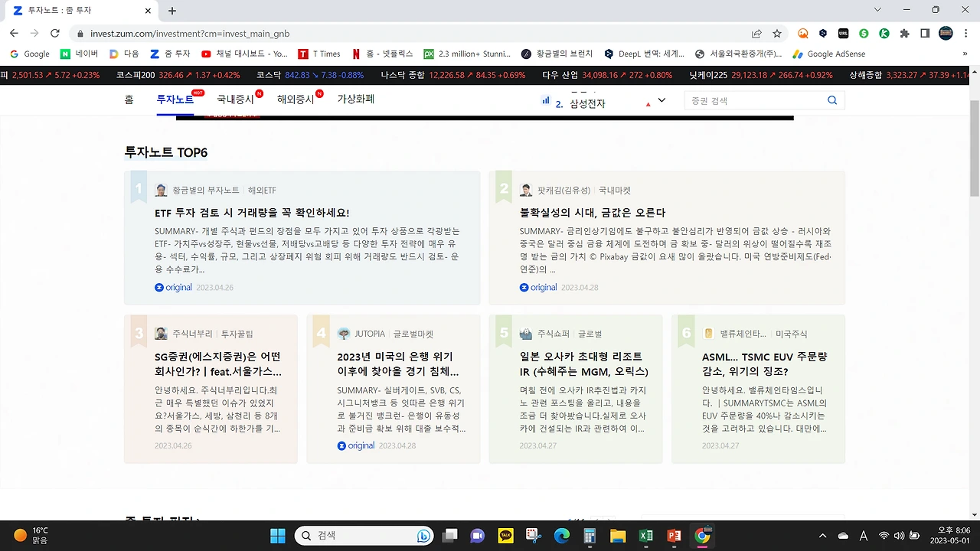The width and height of the screenshot is (980, 551).
Task: Open the 홈 - 넷플릭스 bookmark
Action: [x=382, y=54]
